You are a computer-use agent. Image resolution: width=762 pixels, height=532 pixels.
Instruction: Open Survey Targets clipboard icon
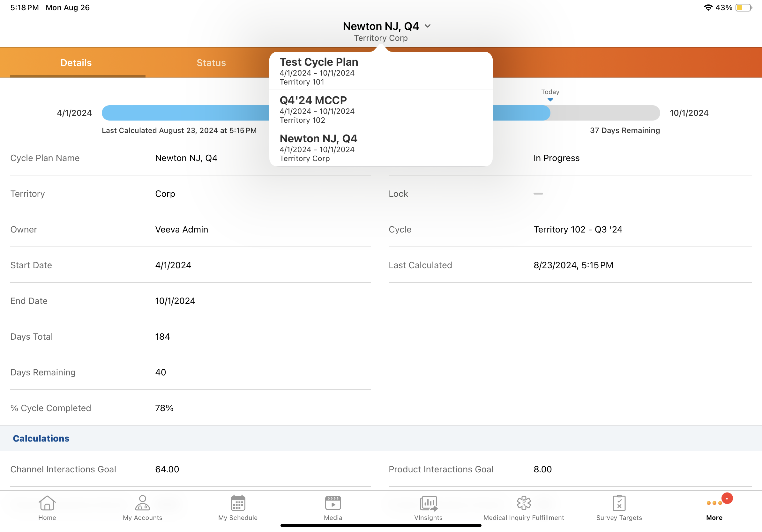[x=619, y=503]
